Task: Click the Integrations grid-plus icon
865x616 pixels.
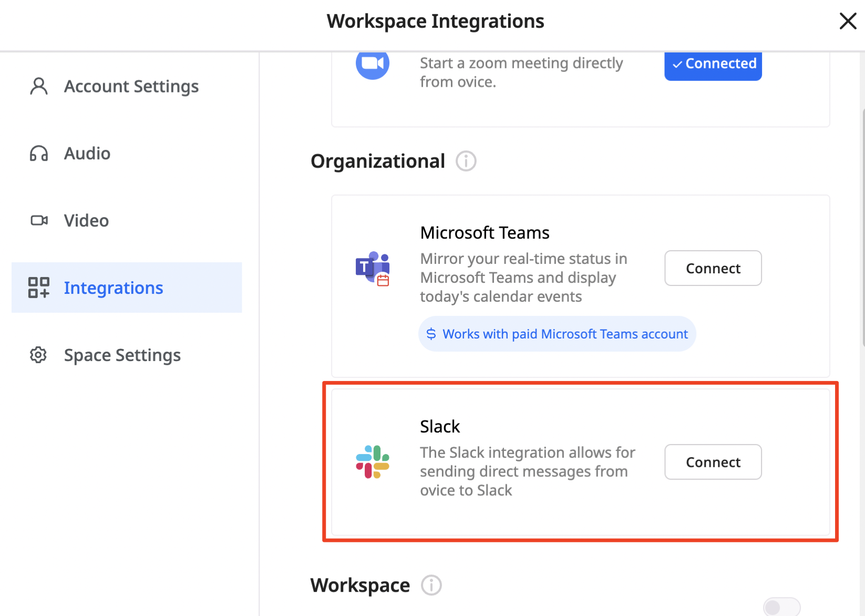Action: pos(39,288)
